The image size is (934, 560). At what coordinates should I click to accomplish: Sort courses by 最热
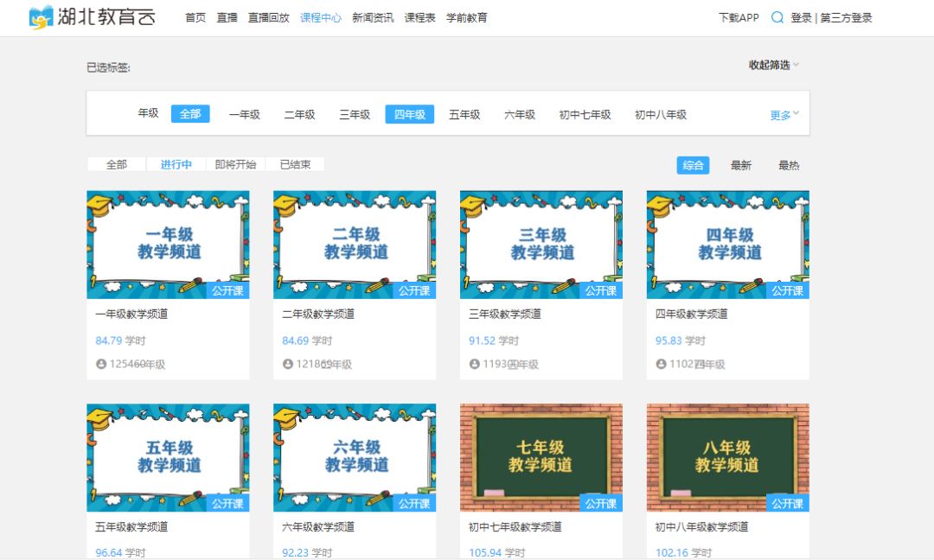click(789, 165)
